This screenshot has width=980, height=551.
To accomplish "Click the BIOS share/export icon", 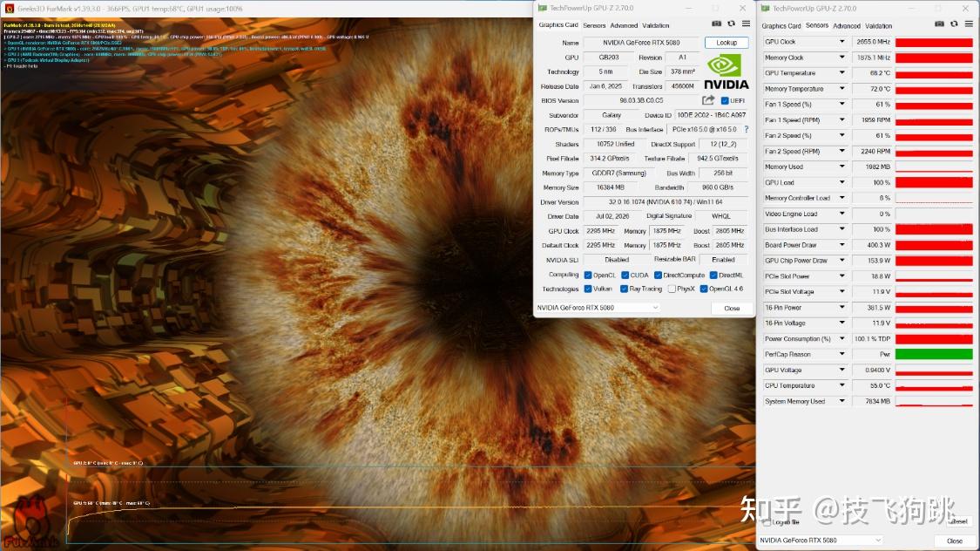I will pos(708,100).
